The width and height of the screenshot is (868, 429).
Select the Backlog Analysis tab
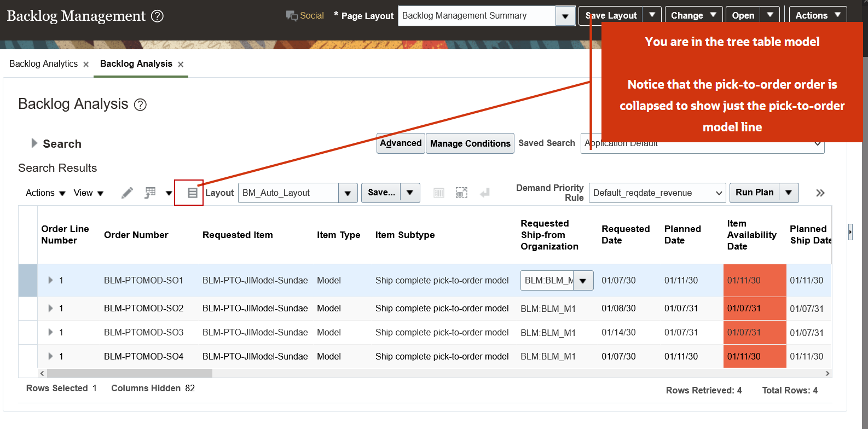click(136, 64)
